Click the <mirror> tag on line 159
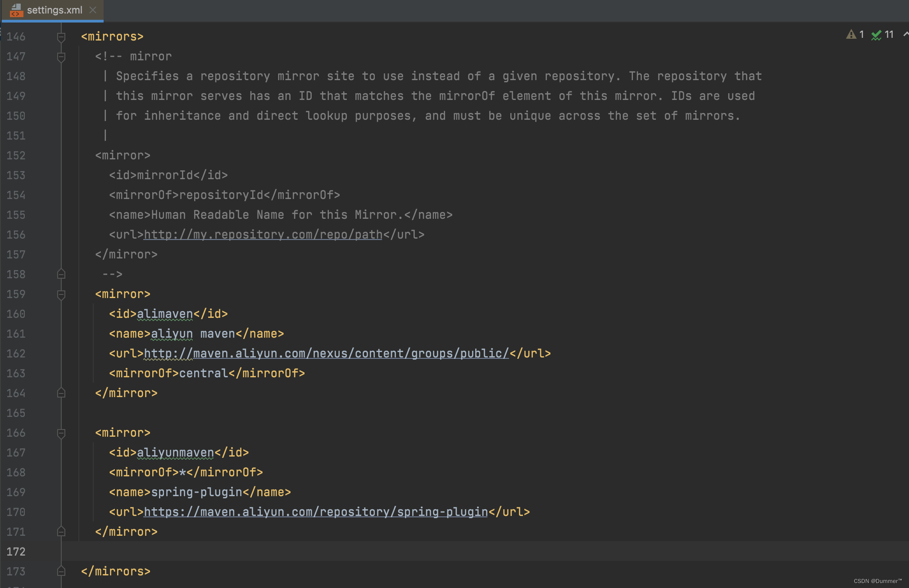 pos(123,294)
